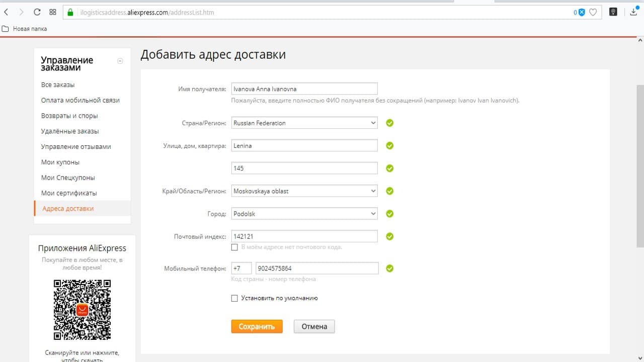Click the green checkmark beside the phone number
This screenshot has width=644, height=362.
pos(389,268)
